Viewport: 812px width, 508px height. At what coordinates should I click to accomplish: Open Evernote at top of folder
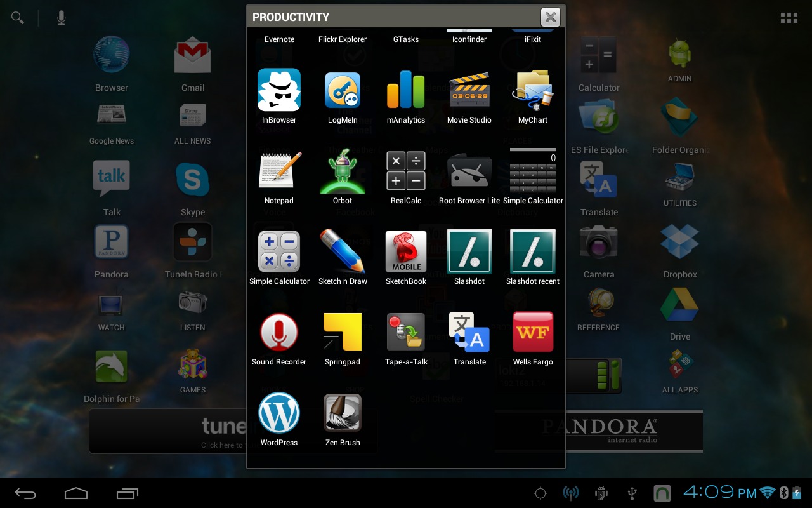click(279, 39)
